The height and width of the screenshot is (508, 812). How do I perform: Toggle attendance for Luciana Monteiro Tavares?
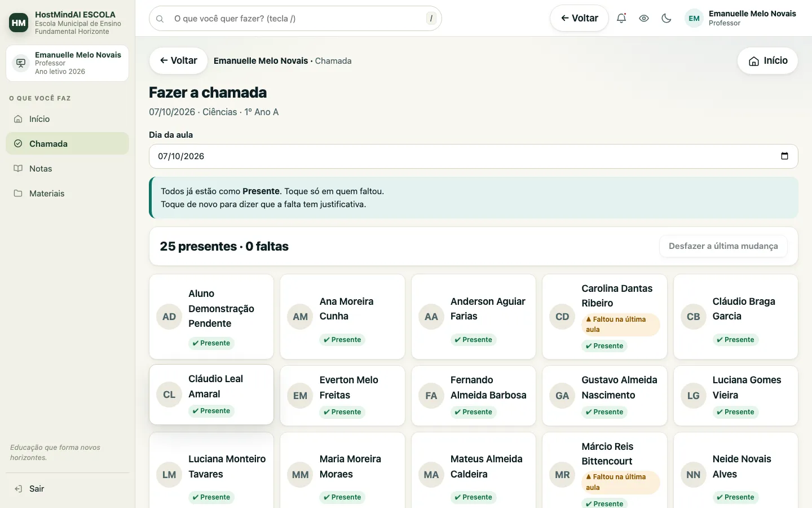(x=211, y=471)
